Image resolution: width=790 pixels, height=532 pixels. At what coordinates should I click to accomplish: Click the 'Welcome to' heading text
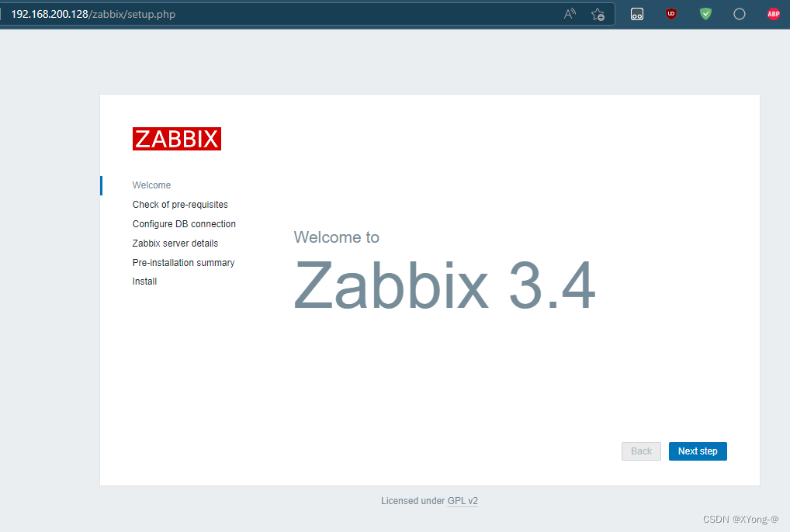coord(337,237)
